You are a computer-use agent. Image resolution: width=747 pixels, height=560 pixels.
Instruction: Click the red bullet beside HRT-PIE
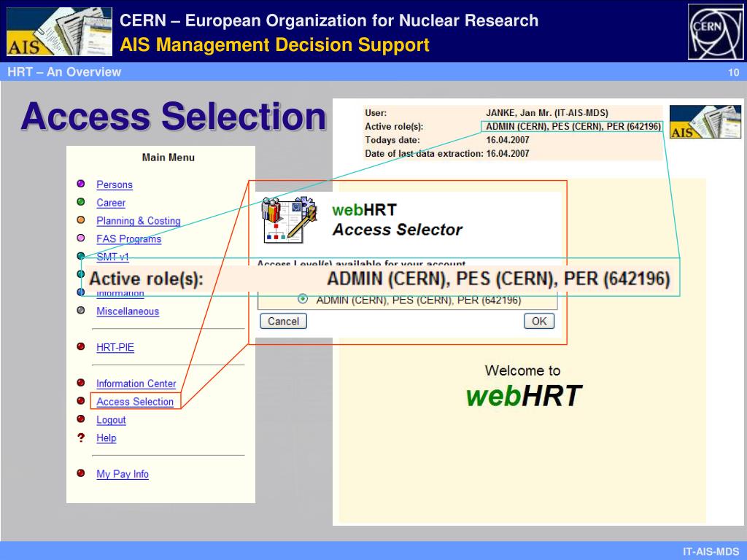click(x=81, y=346)
